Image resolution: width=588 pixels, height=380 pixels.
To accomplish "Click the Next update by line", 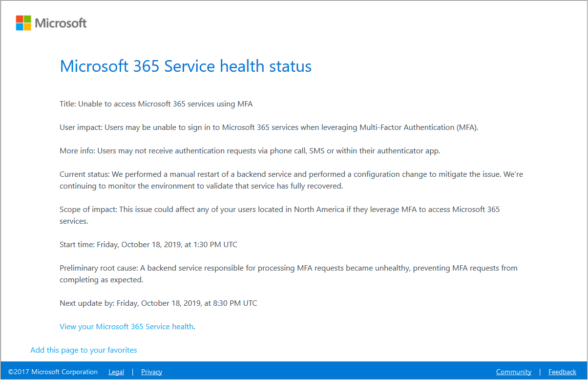I will [x=158, y=303].
